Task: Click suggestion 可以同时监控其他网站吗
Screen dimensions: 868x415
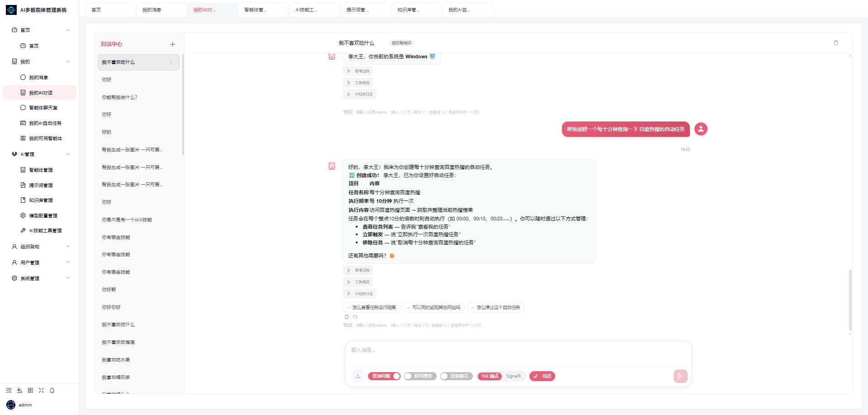Action: click(x=434, y=308)
